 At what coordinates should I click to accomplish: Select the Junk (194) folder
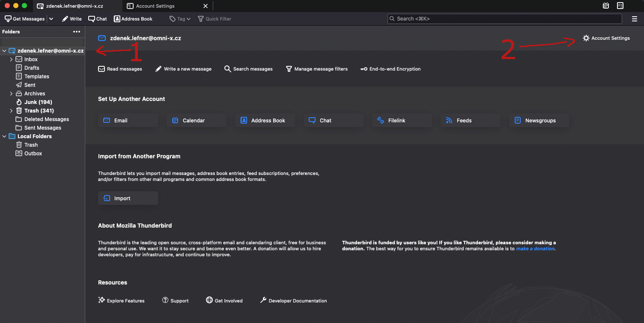38,102
